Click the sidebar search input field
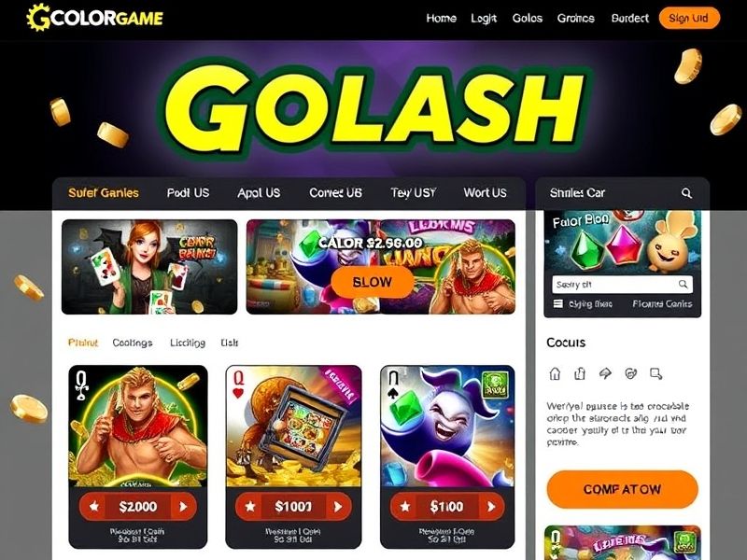 (x=622, y=285)
